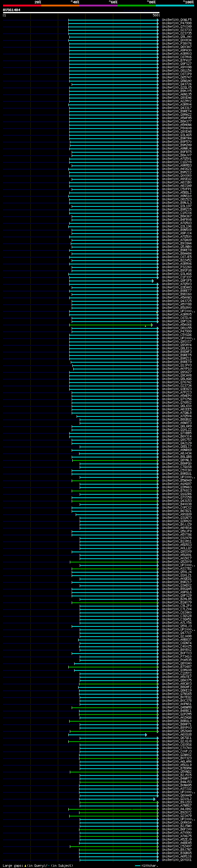Choose hit UniRef100_Q6V3A7

(x=176, y=47)
